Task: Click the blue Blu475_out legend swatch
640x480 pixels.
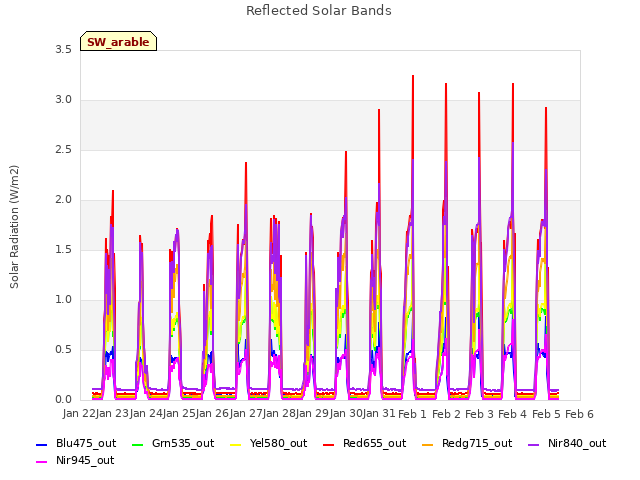Action: 42,444
